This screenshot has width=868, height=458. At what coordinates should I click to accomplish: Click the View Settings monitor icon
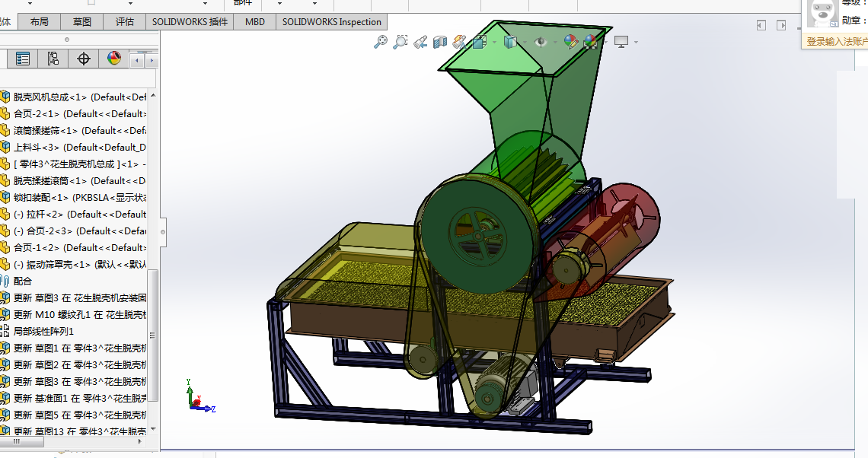621,42
